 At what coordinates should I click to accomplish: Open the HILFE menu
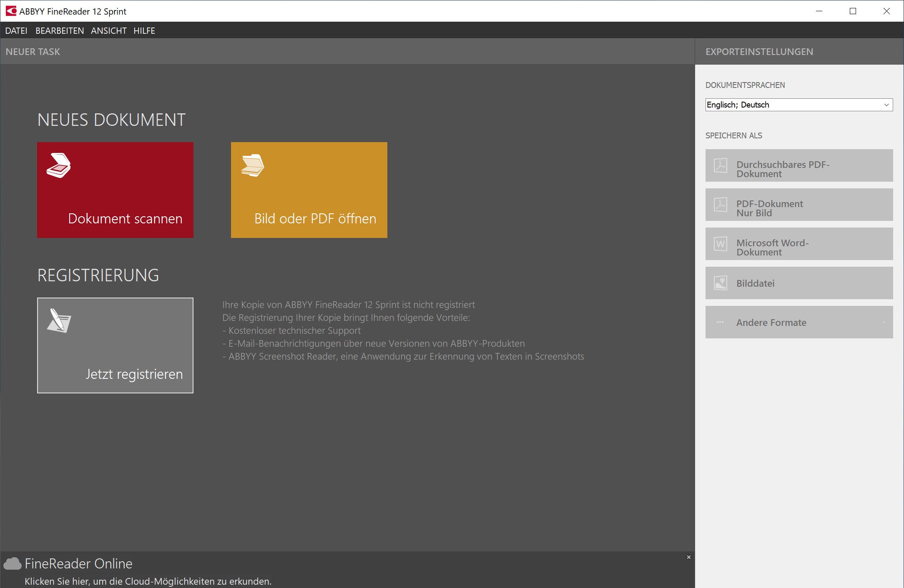point(144,31)
